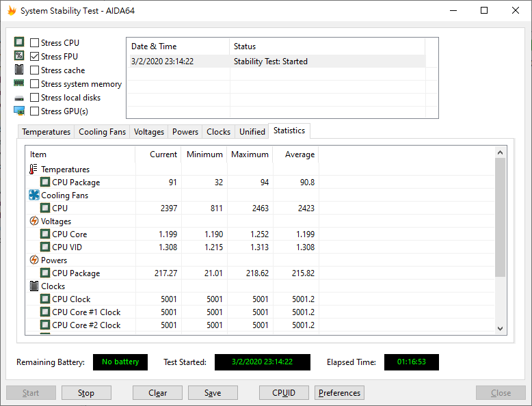
Task: Enable the Stress cache checkbox
Action: pyautogui.click(x=34, y=70)
